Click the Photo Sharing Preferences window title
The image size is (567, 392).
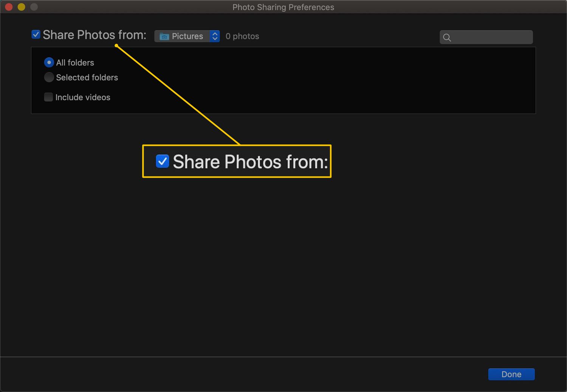[283, 7]
